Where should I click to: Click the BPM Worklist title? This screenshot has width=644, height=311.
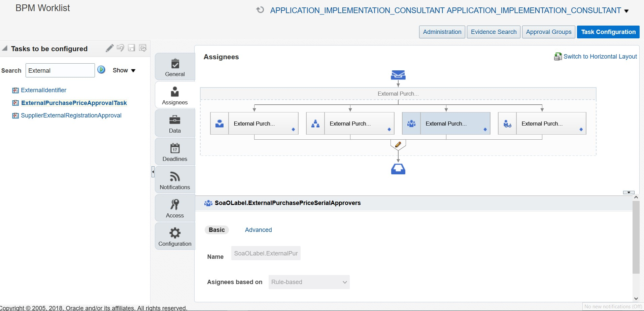[43, 8]
